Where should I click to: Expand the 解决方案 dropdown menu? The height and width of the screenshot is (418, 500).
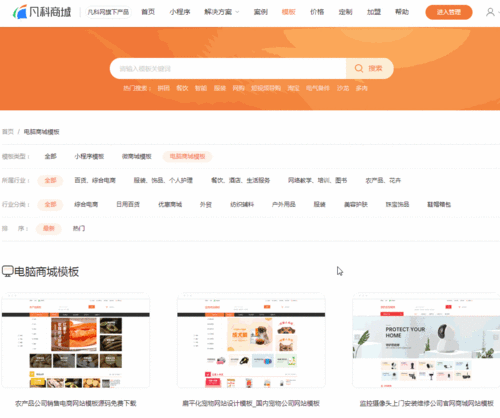tap(222, 12)
